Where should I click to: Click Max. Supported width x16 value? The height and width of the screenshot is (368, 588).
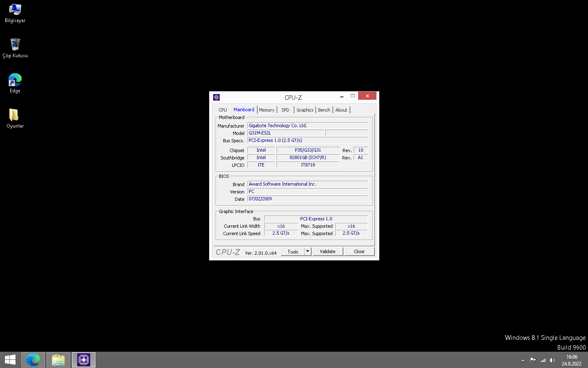(351, 226)
